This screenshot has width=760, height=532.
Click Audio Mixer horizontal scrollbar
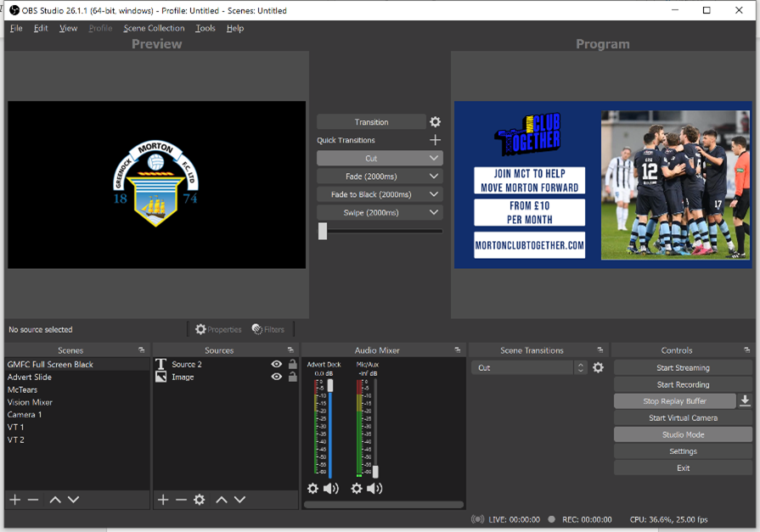coord(383,504)
